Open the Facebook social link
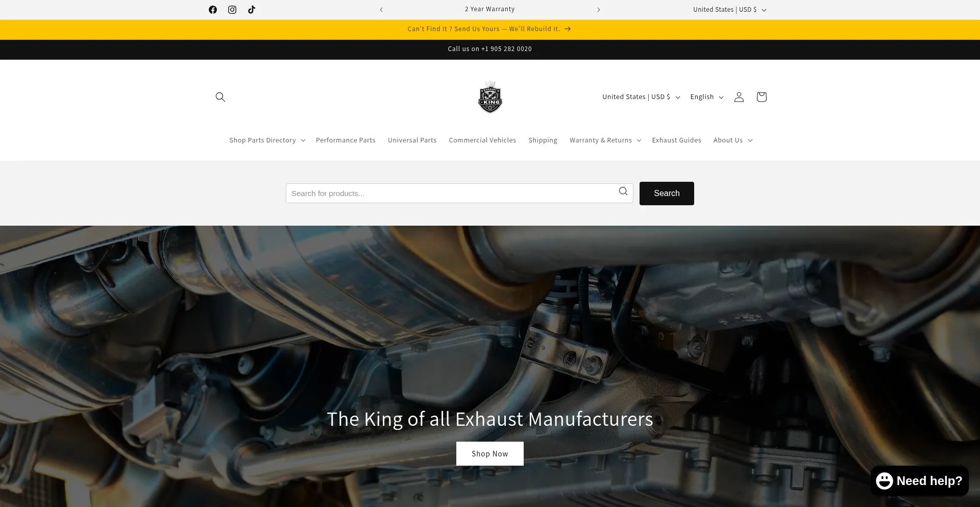This screenshot has width=980, height=507. [x=213, y=10]
